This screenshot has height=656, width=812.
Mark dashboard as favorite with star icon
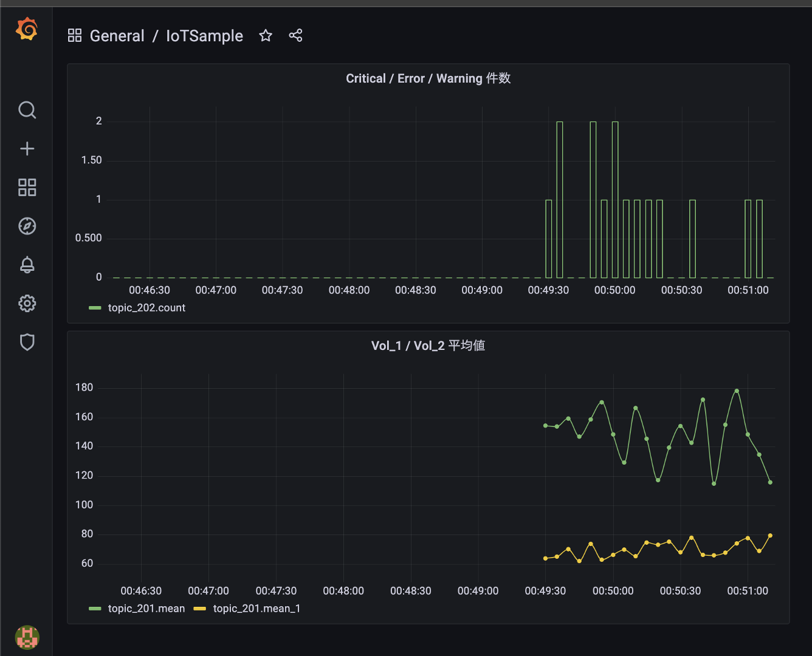[266, 36]
